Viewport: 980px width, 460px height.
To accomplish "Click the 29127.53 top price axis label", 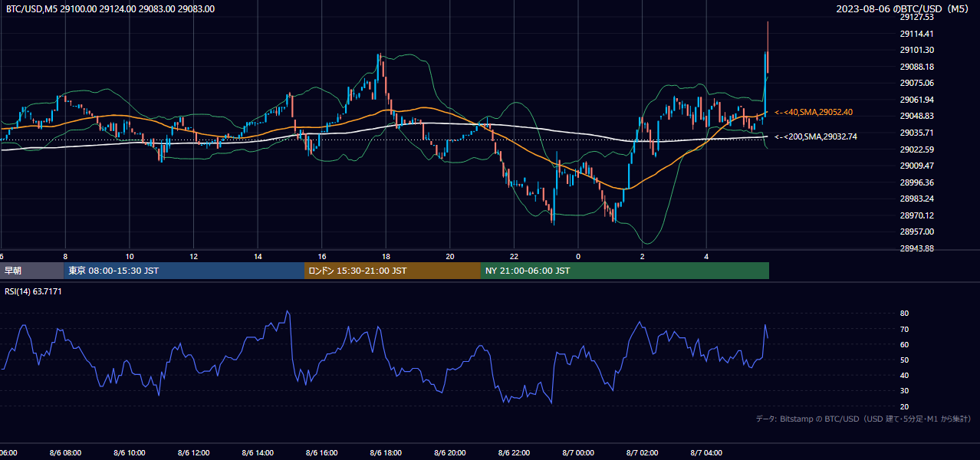I will point(916,17).
